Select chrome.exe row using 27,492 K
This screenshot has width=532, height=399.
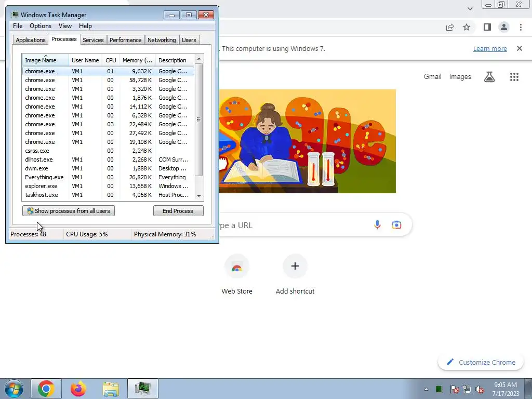pyautogui.click(x=108, y=133)
